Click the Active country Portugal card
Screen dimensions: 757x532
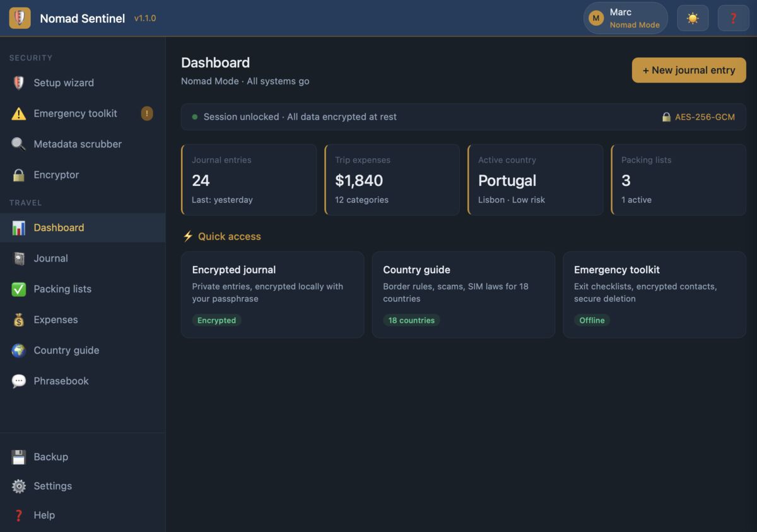click(x=535, y=180)
